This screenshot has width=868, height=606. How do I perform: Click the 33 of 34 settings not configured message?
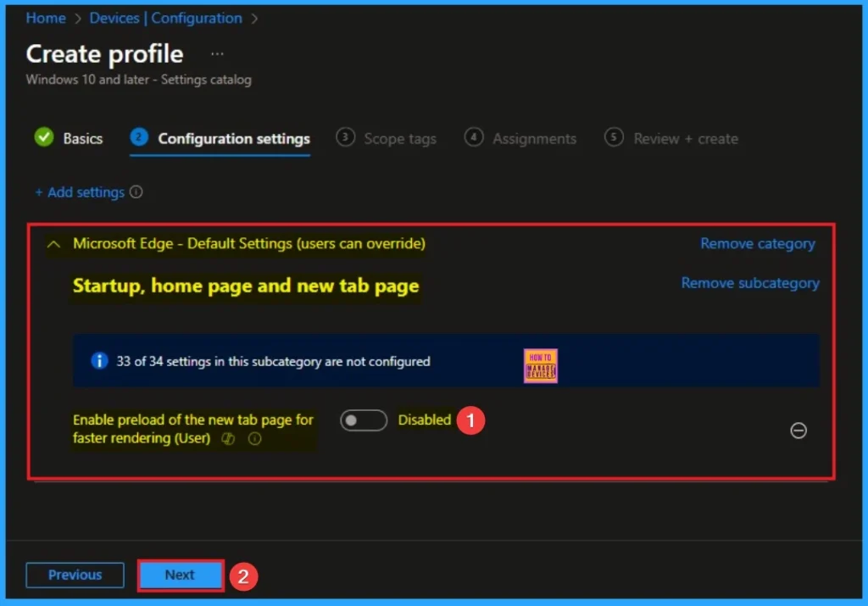273,361
